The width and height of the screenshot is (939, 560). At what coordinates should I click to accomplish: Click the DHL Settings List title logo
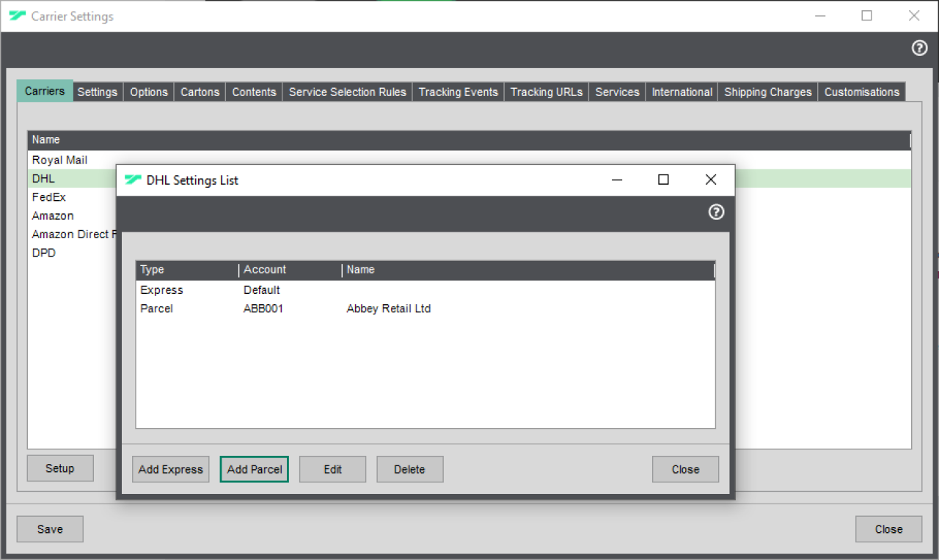133,180
